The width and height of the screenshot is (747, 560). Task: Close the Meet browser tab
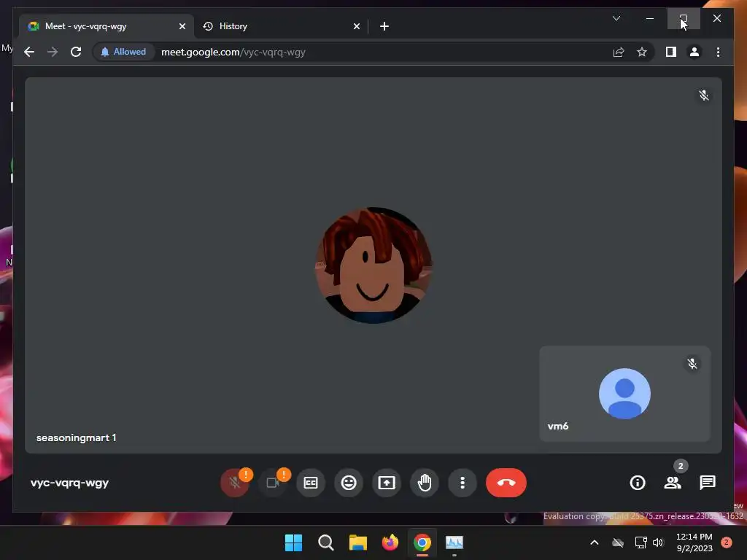click(182, 26)
